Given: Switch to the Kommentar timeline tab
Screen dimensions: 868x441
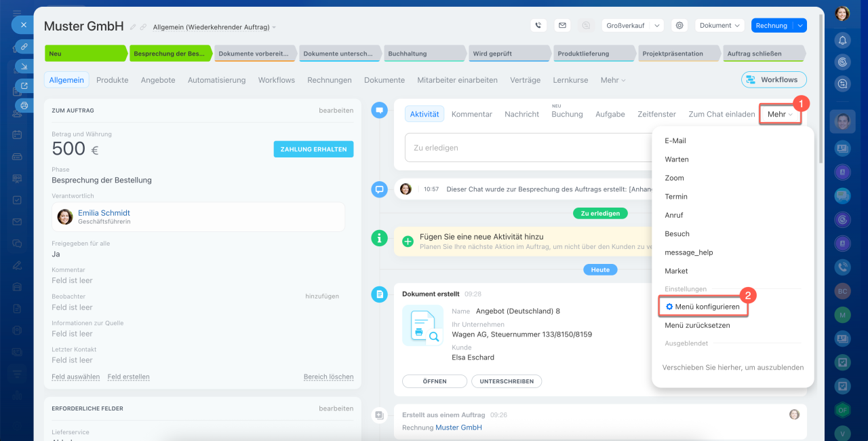Looking at the screenshot, I should [x=471, y=114].
